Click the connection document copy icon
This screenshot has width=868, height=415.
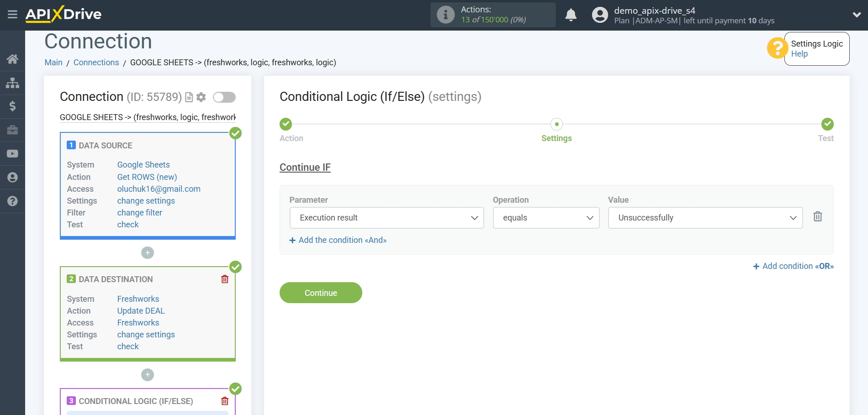(x=189, y=97)
